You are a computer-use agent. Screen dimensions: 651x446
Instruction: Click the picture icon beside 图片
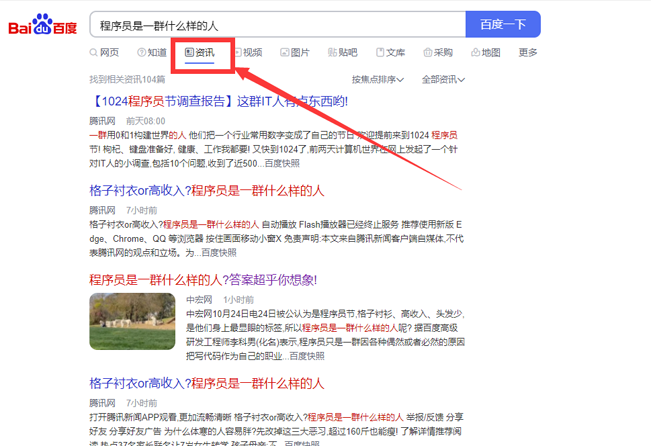pos(285,52)
